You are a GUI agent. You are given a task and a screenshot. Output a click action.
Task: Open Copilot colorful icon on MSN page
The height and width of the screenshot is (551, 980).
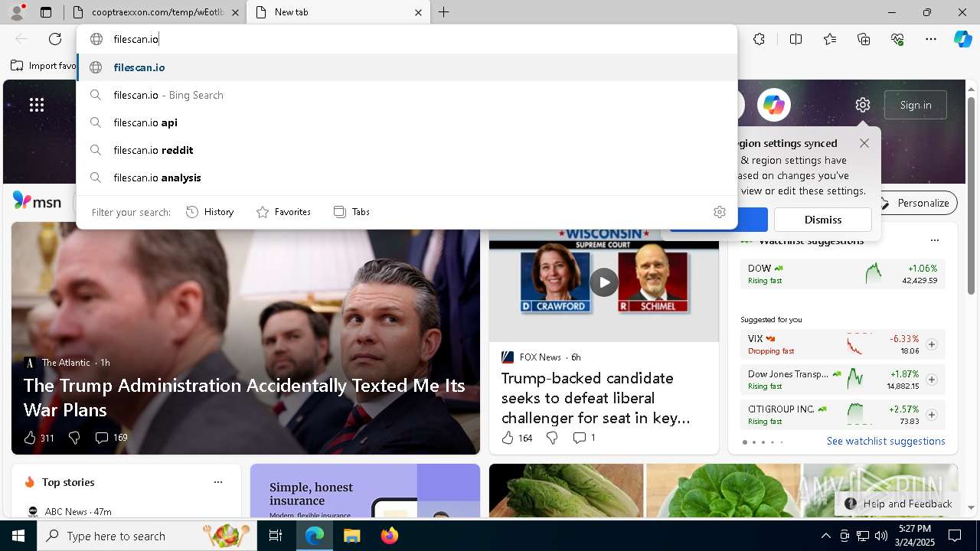pos(774,105)
